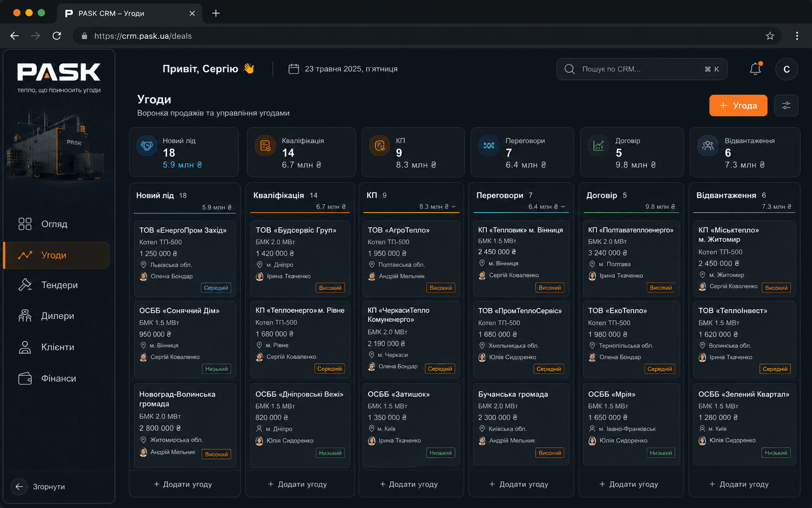Expand КП column sum dropdown

[454, 207]
